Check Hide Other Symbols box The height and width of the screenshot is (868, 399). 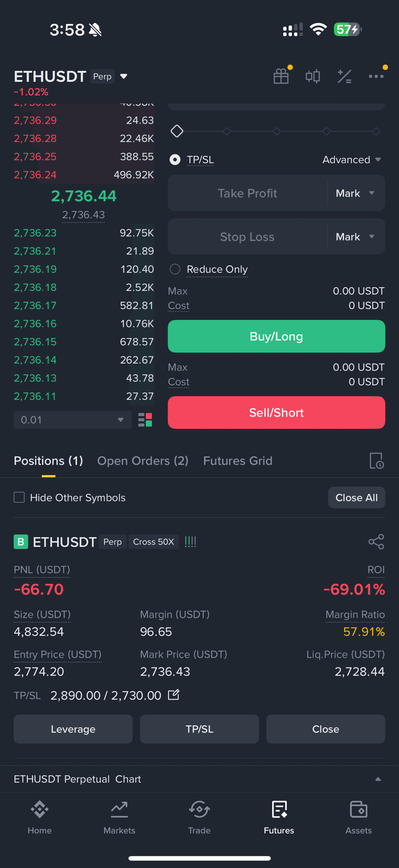click(x=19, y=497)
